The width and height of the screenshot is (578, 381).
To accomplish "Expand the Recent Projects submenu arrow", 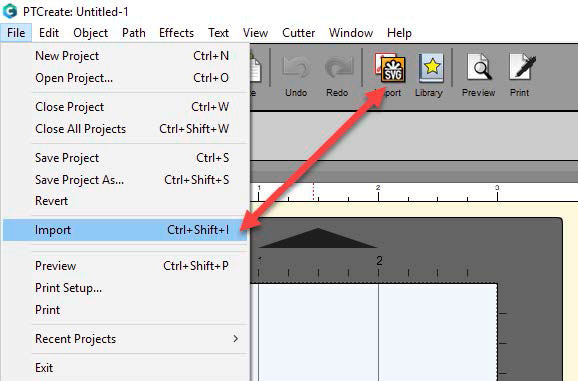I will 235,339.
